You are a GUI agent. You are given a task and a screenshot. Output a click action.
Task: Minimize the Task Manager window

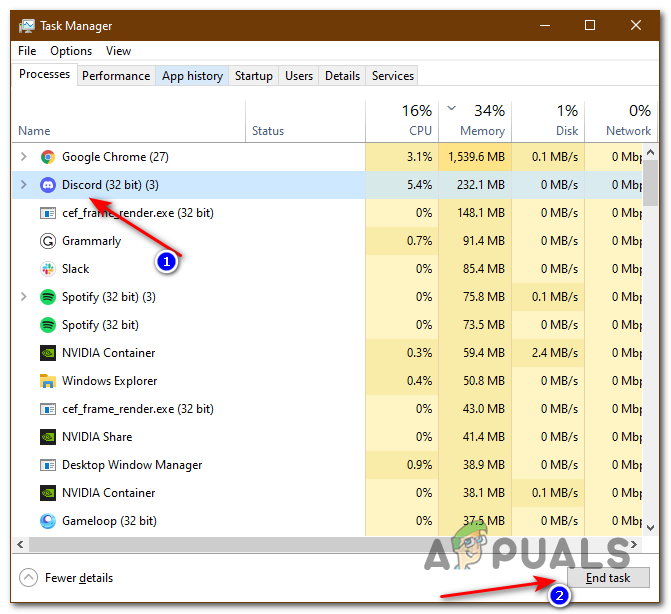click(545, 26)
